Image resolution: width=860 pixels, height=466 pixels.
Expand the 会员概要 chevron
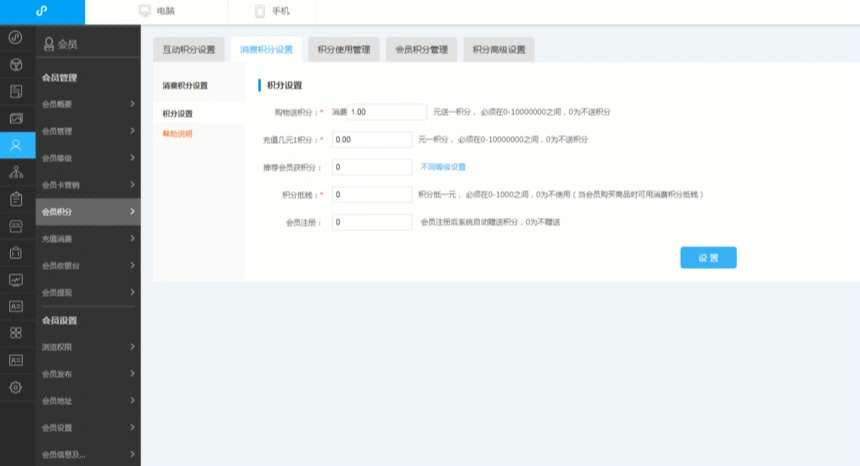[x=132, y=104]
